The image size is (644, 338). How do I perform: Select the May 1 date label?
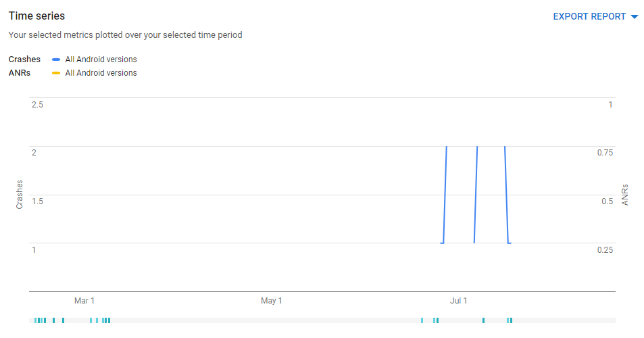(x=272, y=301)
